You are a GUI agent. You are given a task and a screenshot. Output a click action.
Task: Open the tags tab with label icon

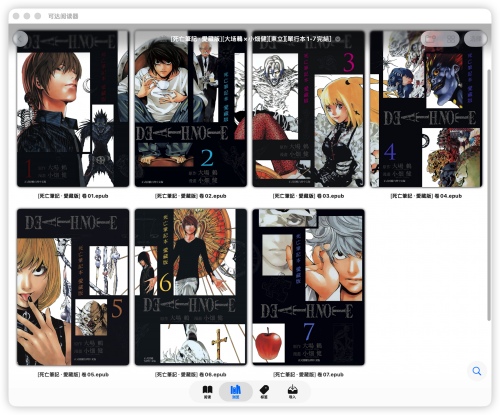(264, 392)
